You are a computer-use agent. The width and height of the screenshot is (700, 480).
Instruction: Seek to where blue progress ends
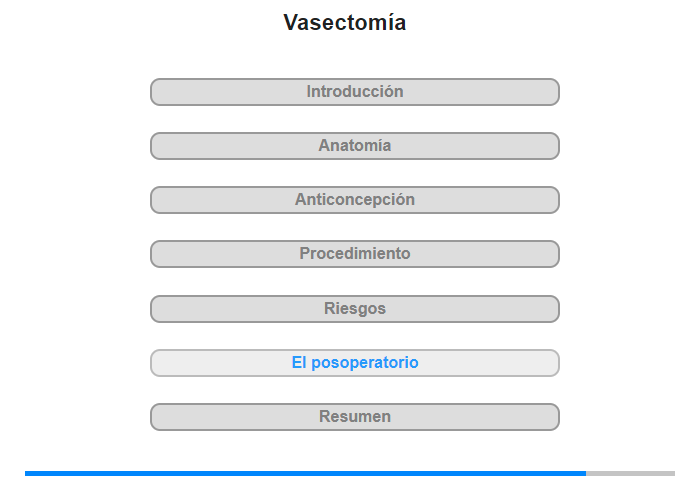pyautogui.click(x=586, y=473)
